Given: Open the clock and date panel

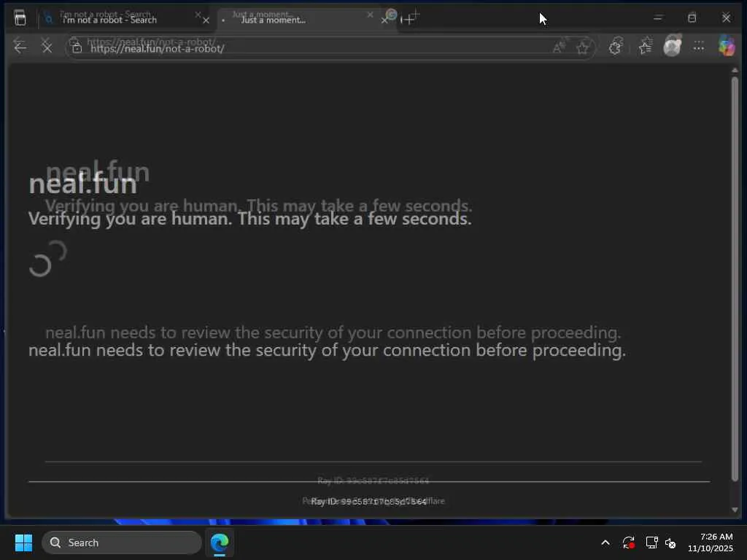Looking at the screenshot, I should click(x=711, y=542).
